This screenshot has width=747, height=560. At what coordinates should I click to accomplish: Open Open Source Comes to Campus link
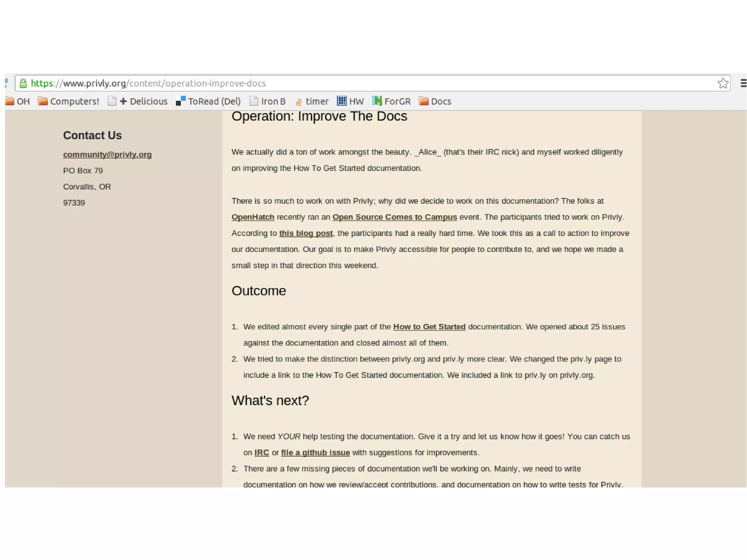tap(394, 217)
